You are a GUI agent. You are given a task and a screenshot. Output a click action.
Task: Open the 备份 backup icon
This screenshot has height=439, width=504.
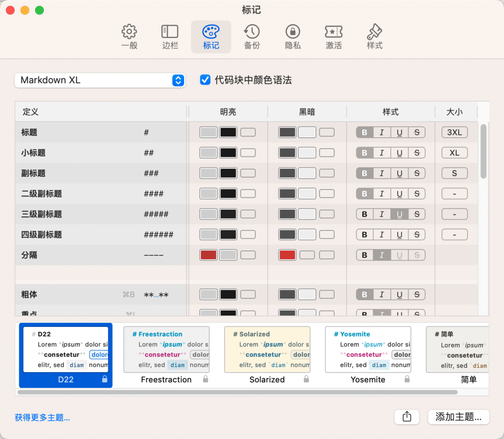click(x=252, y=36)
